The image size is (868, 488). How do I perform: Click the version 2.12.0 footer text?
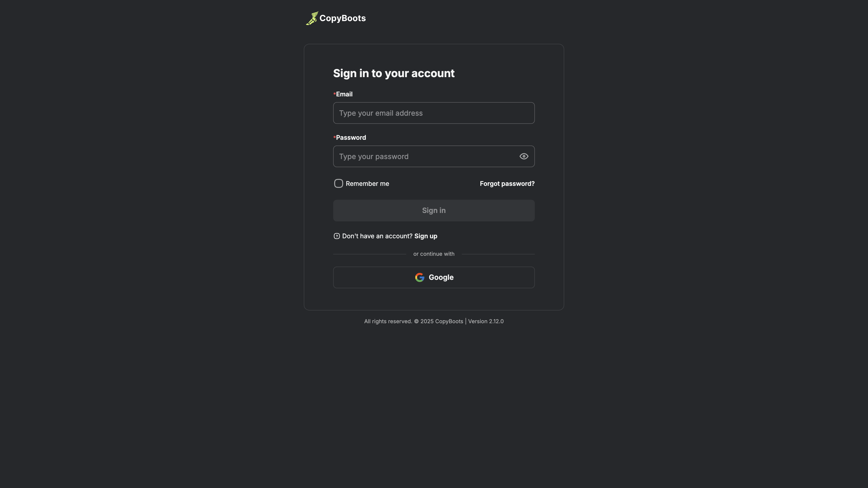[x=486, y=321]
